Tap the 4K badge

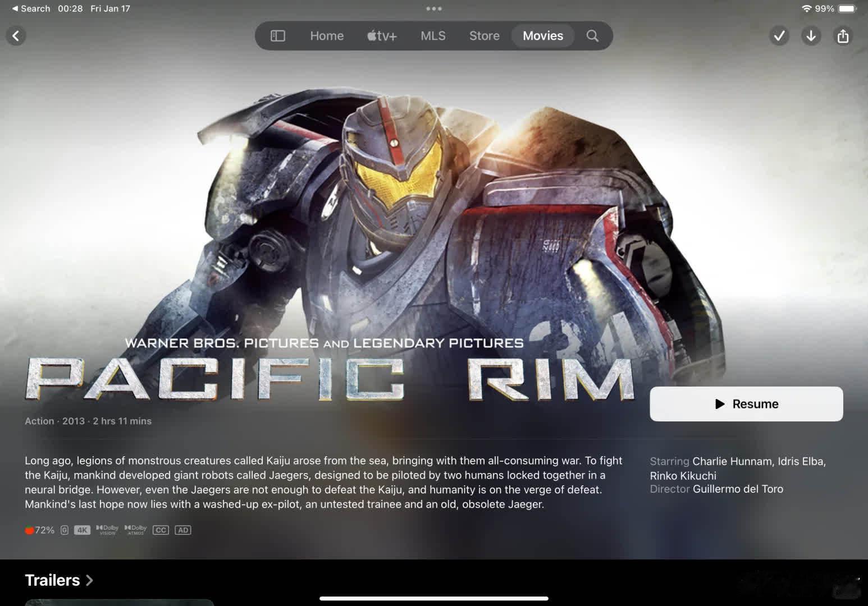82,530
